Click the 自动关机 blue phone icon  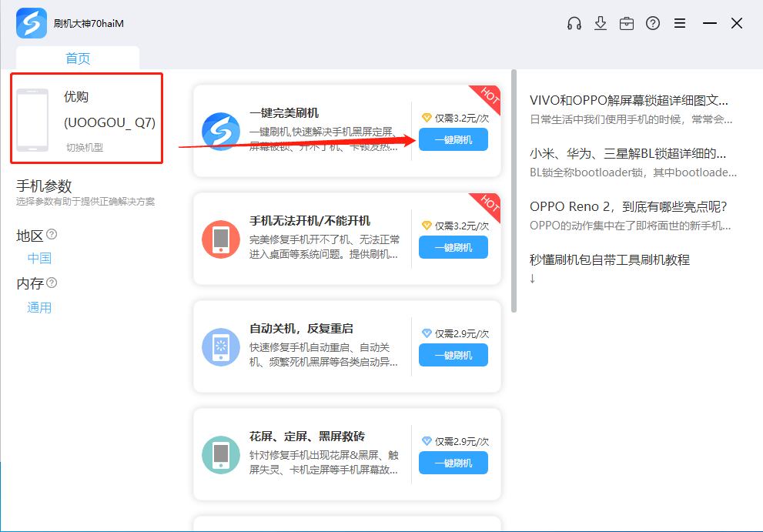(x=221, y=347)
